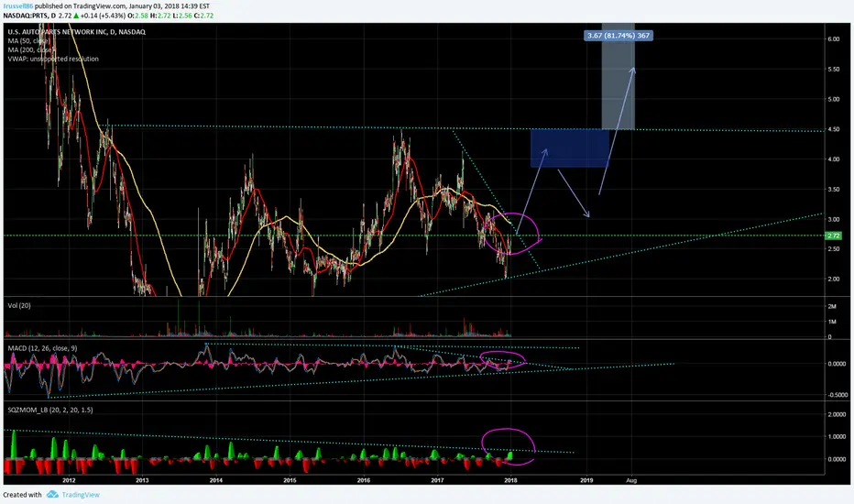This screenshot has width=854, height=504.
Task: Click the 2012 label on time axis
Action: tap(69, 480)
